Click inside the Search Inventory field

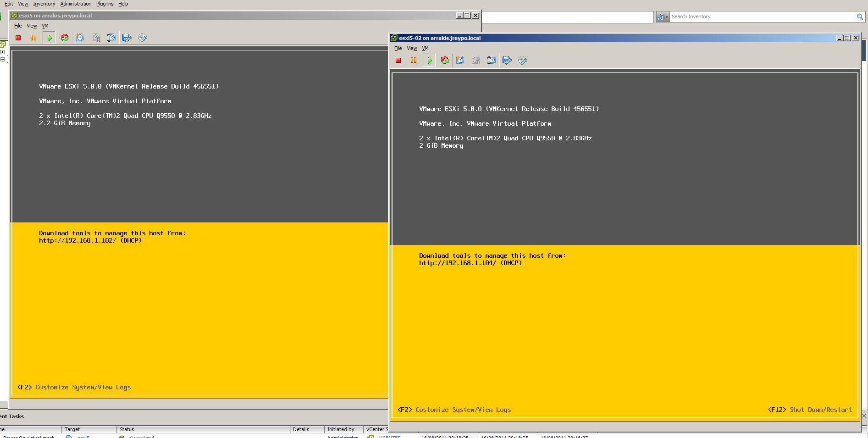coord(761,17)
